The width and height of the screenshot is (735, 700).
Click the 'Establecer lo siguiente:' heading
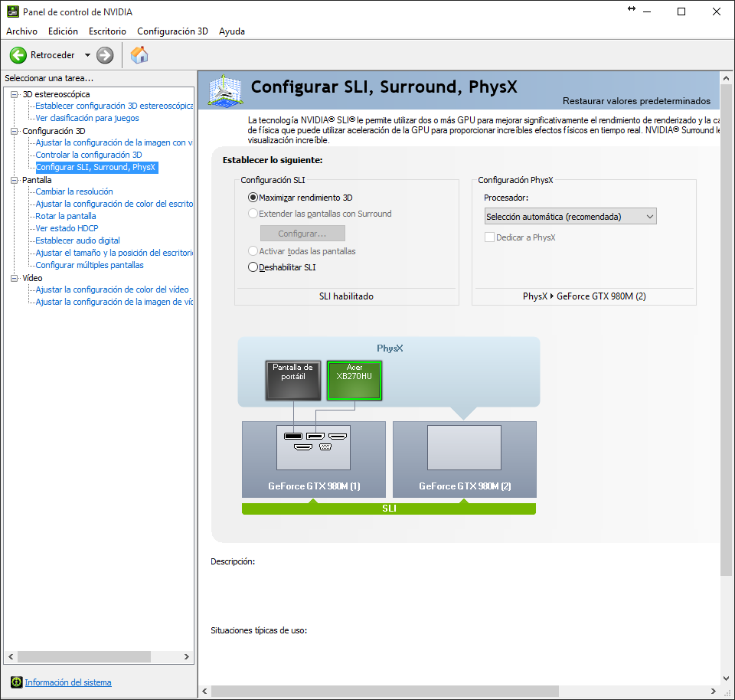pyautogui.click(x=273, y=160)
